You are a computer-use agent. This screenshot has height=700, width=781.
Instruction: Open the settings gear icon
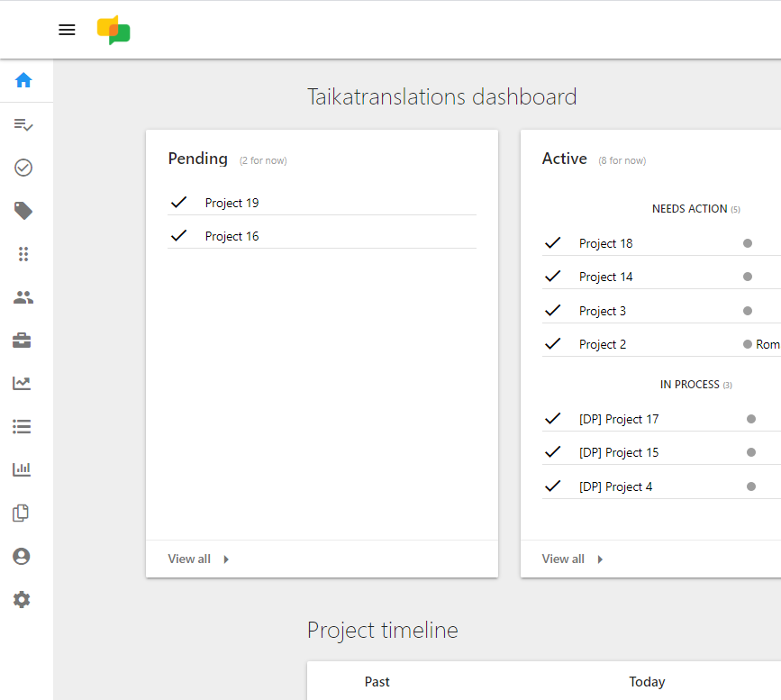pyautogui.click(x=23, y=599)
